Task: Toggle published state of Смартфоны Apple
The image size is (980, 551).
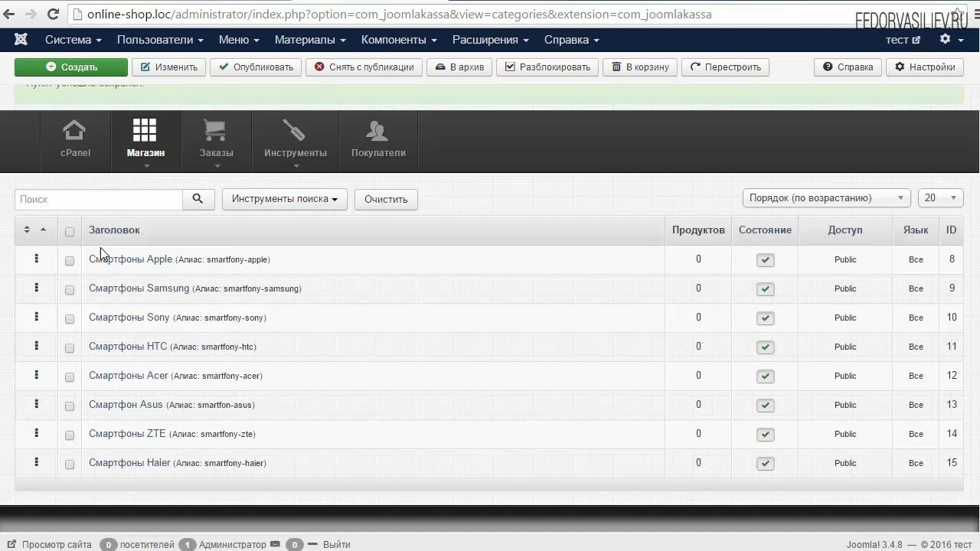Action: coord(765,260)
